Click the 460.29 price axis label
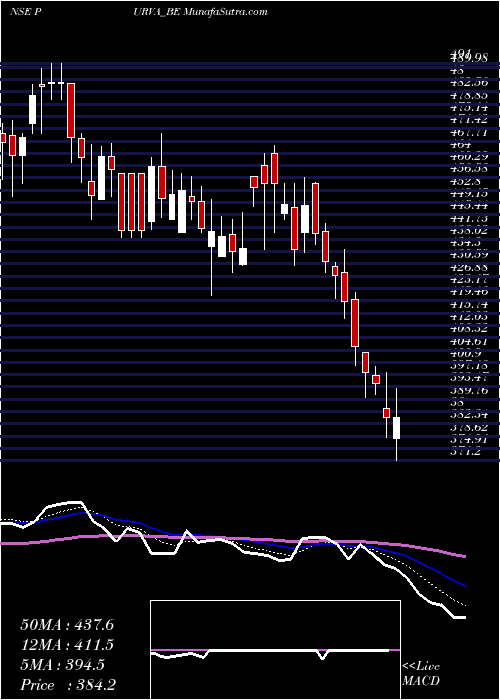 [x=468, y=157]
